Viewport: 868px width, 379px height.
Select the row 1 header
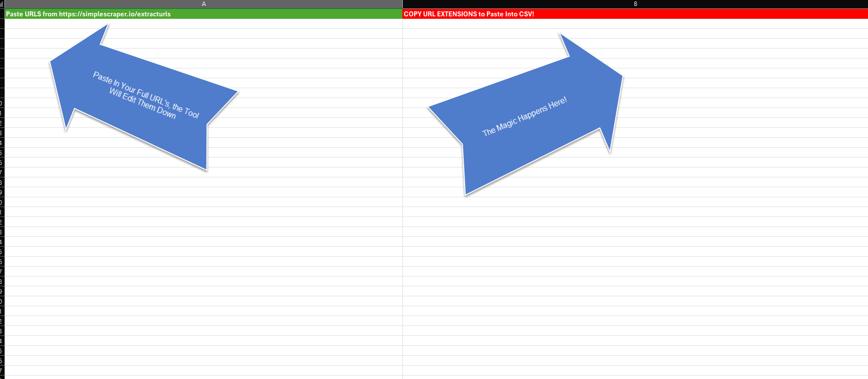tap(2, 14)
